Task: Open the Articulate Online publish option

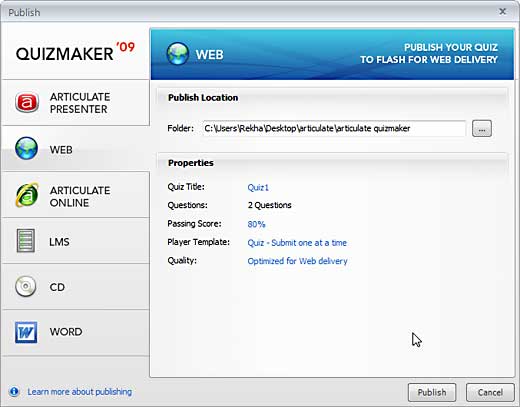Action: (76, 195)
